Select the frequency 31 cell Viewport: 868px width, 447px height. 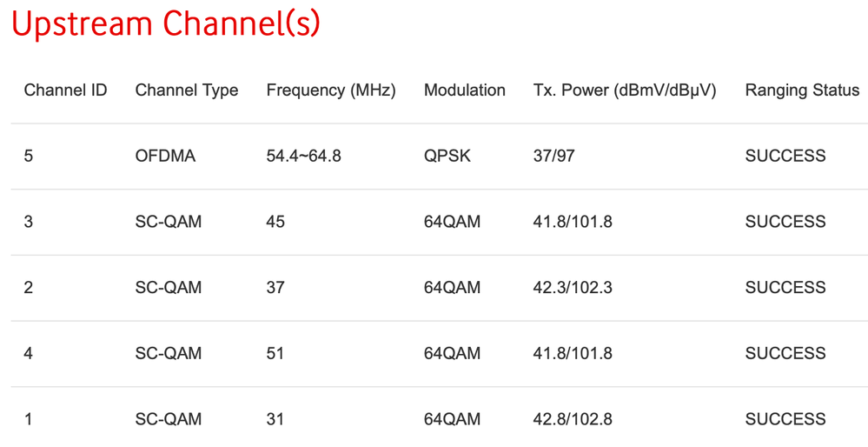coord(275,419)
